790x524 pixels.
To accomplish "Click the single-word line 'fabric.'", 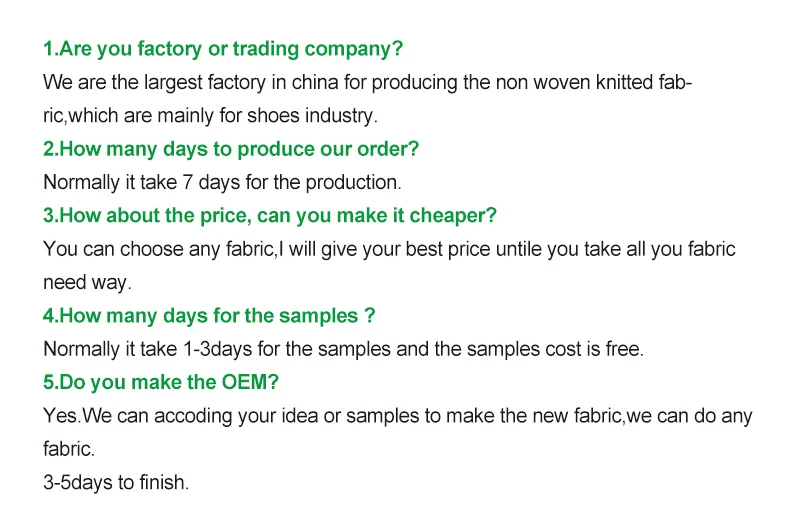I will click(x=69, y=449).
